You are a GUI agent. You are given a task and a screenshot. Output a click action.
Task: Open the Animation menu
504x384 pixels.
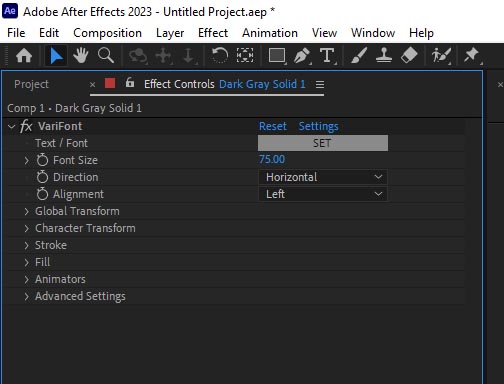tap(270, 33)
